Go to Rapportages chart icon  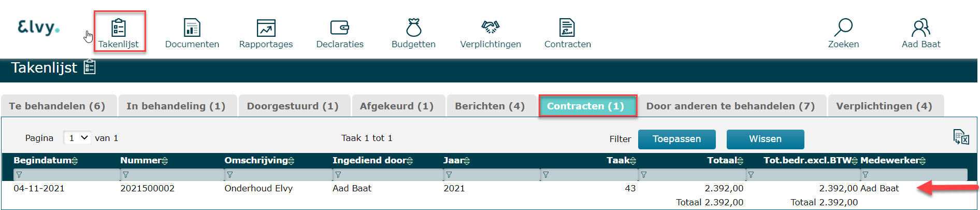pos(266,28)
